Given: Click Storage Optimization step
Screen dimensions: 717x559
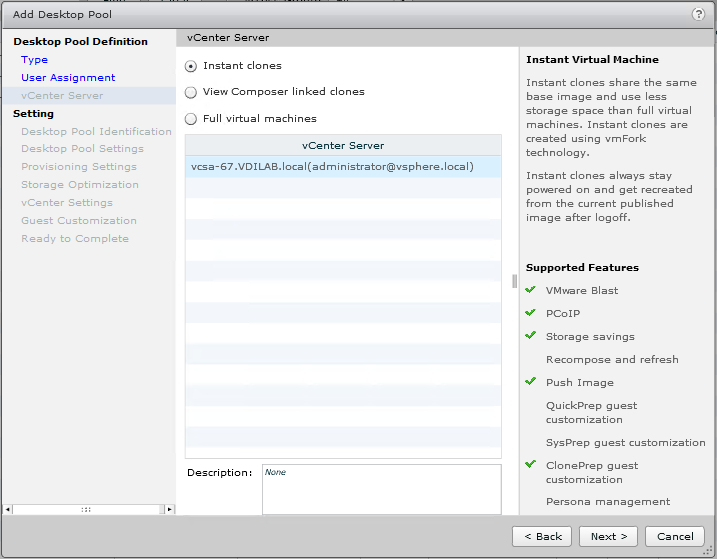Looking at the screenshot, I should coord(80,185).
